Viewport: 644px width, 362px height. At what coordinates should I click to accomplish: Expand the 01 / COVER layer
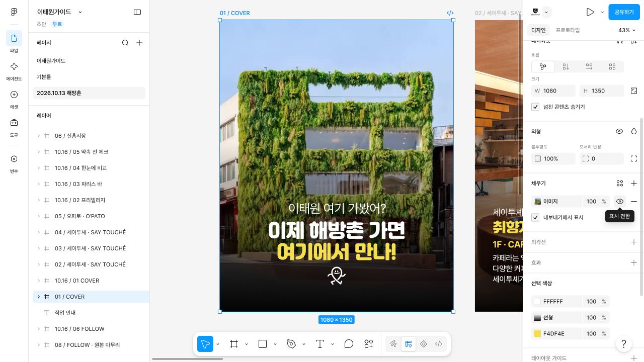point(39,297)
